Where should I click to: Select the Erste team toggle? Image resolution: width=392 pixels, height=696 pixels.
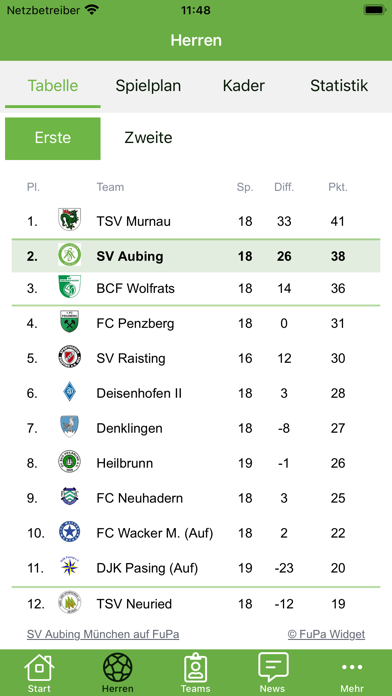click(53, 138)
